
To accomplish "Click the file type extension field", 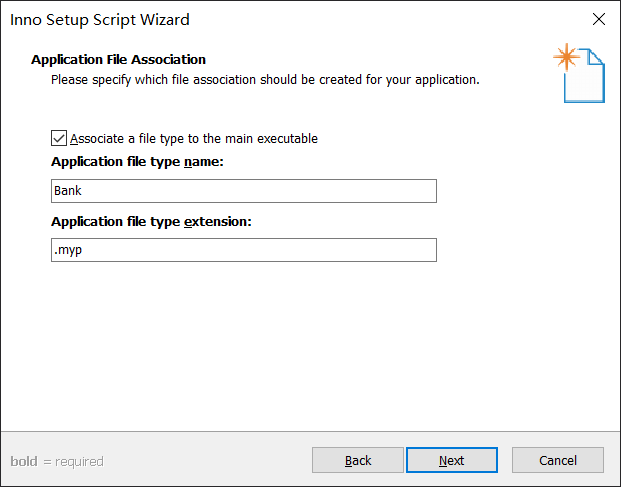I will 244,250.
